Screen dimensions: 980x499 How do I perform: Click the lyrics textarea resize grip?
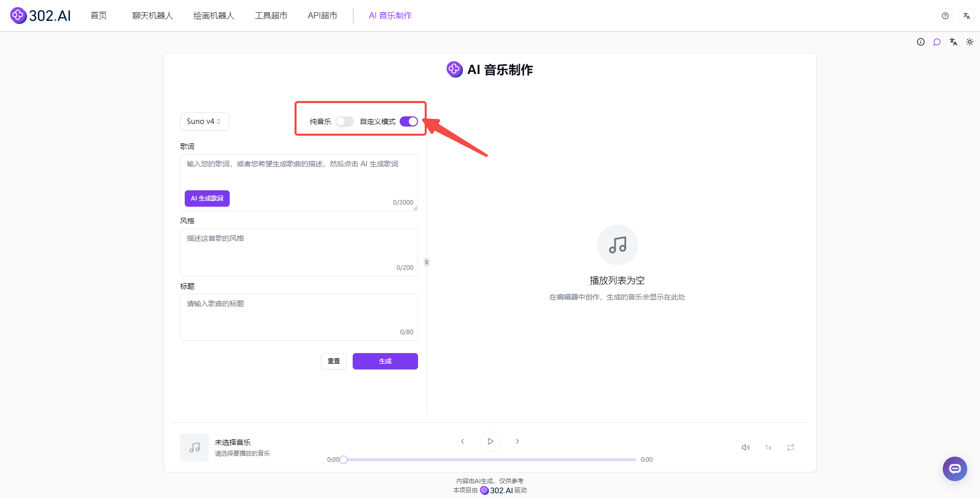click(x=415, y=209)
